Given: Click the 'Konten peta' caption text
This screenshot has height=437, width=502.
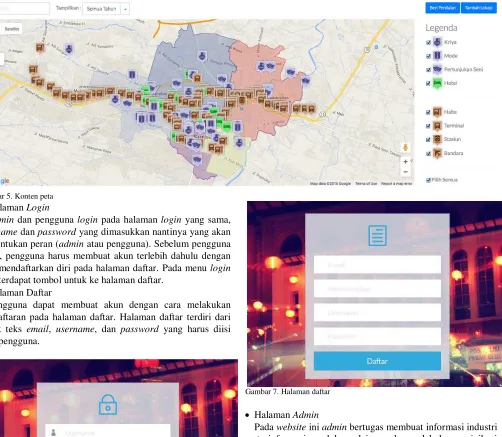Looking at the screenshot, I should click(x=34, y=196).
